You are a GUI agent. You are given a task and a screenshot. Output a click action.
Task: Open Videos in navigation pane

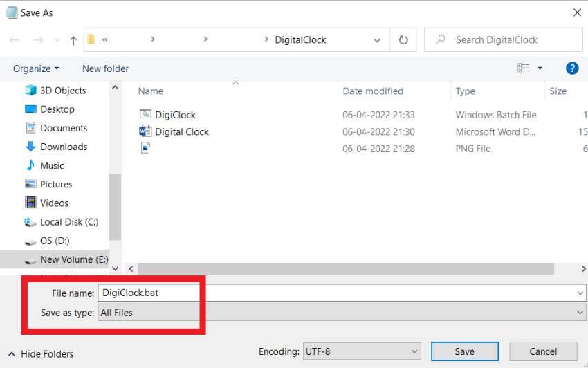(x=55, y=203)
